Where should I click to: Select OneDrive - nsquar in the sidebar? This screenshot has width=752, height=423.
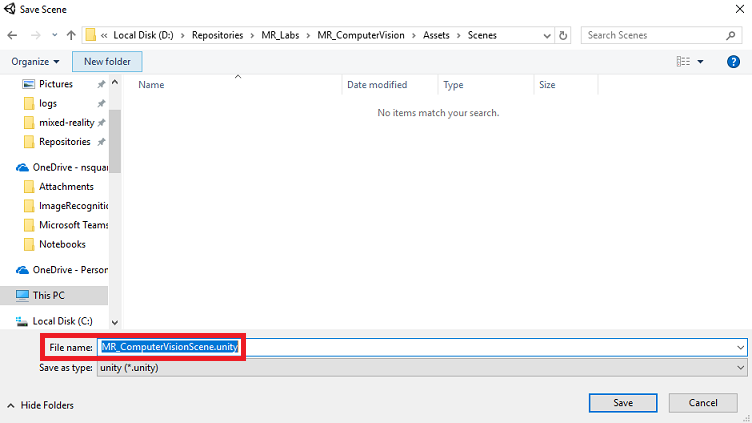tap(70, 167)
